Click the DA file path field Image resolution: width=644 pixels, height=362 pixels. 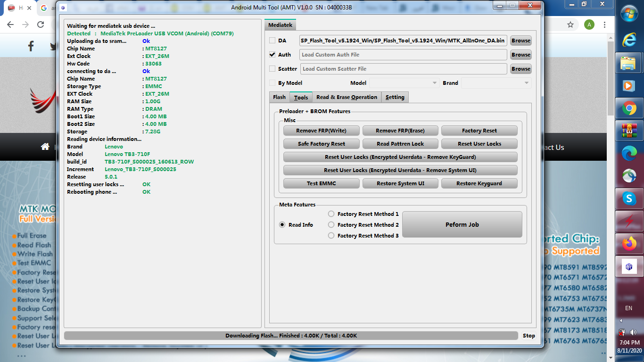click(403, 41)
